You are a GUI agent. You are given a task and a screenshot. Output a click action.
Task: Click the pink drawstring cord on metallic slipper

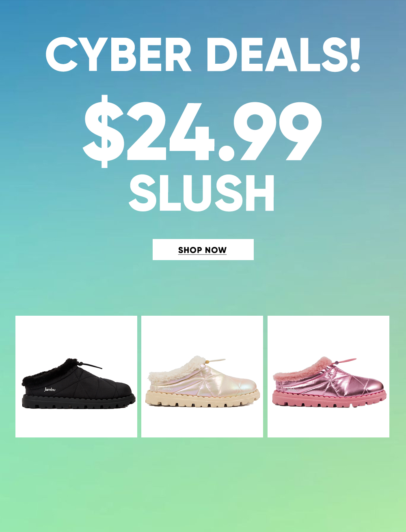345,361
